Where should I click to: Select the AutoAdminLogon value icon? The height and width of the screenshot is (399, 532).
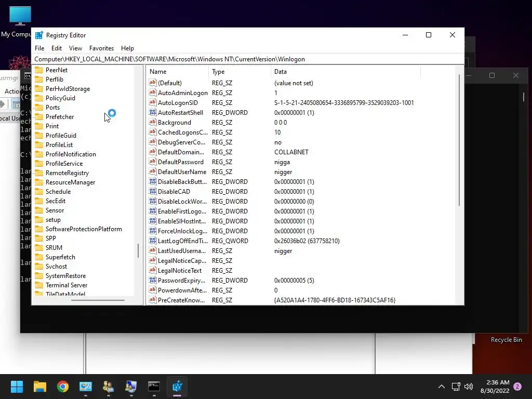[153, 92]
